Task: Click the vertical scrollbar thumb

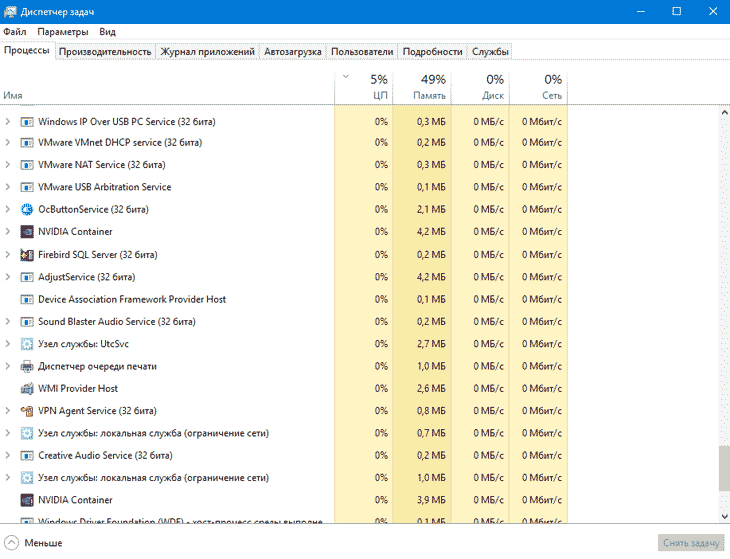Action: click(x=723, y=468)
